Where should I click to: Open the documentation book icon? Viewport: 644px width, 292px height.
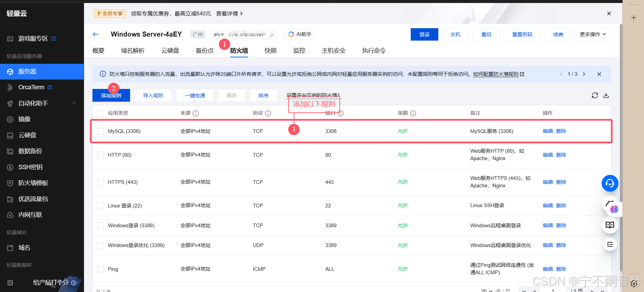pos(610,225)
